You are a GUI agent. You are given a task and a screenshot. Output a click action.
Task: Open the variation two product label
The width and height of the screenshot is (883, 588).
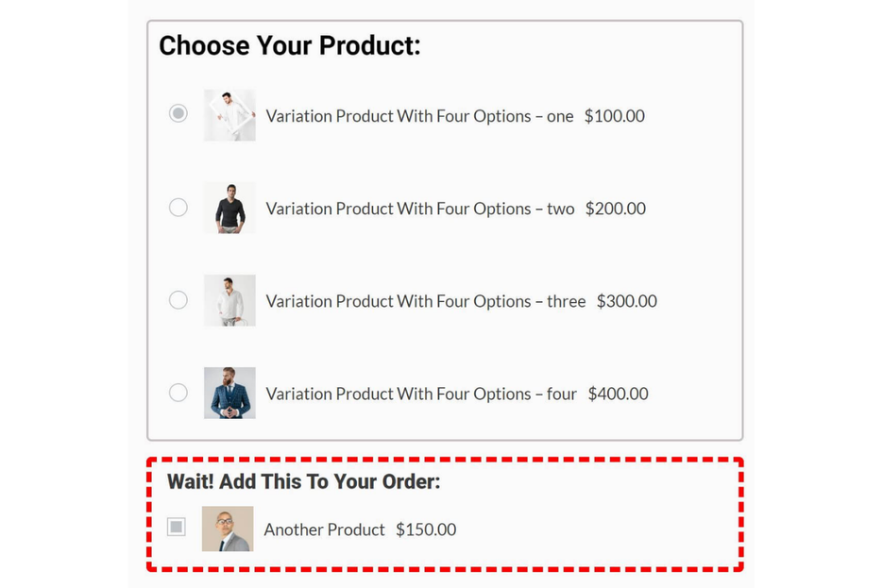[x=421, y=209]
